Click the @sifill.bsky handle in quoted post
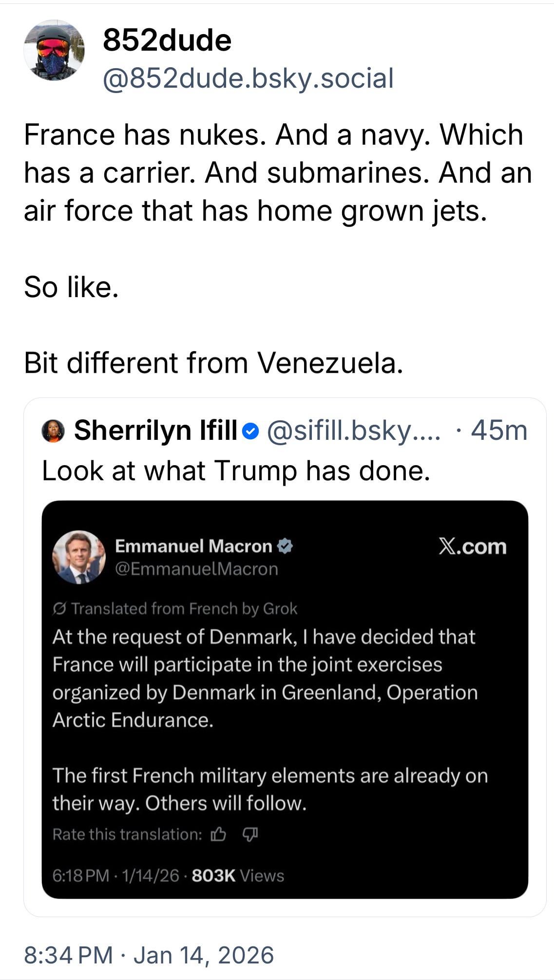The height and width of the screenshot is (980, 554). (x=353, y=431)
